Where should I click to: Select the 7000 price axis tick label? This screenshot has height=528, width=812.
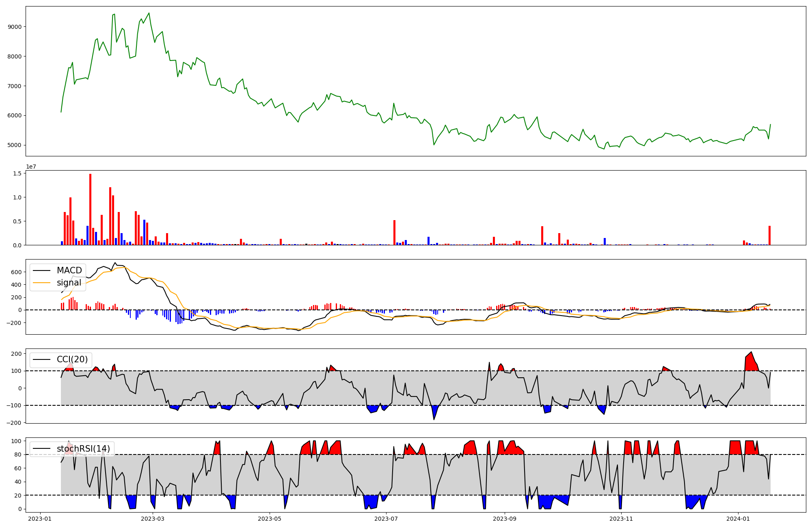pyautogui.click(x=15, y=86)
